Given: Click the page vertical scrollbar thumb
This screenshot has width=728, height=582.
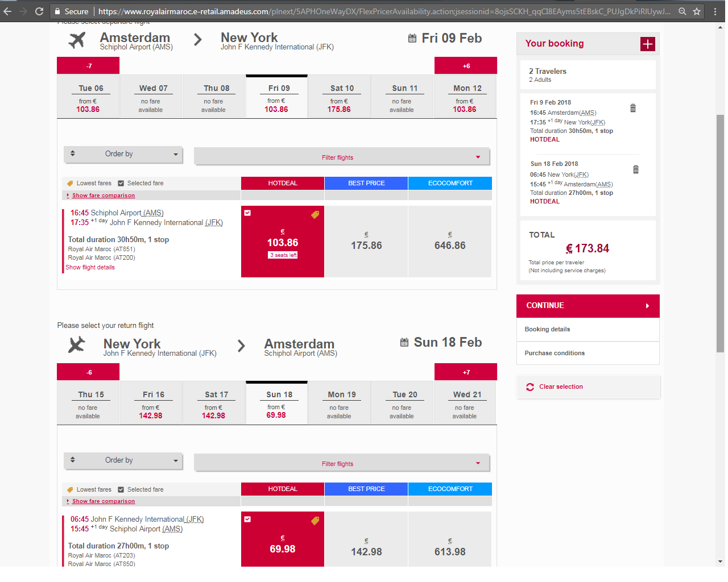Looking at the screenshot, I should coord(721,233).
